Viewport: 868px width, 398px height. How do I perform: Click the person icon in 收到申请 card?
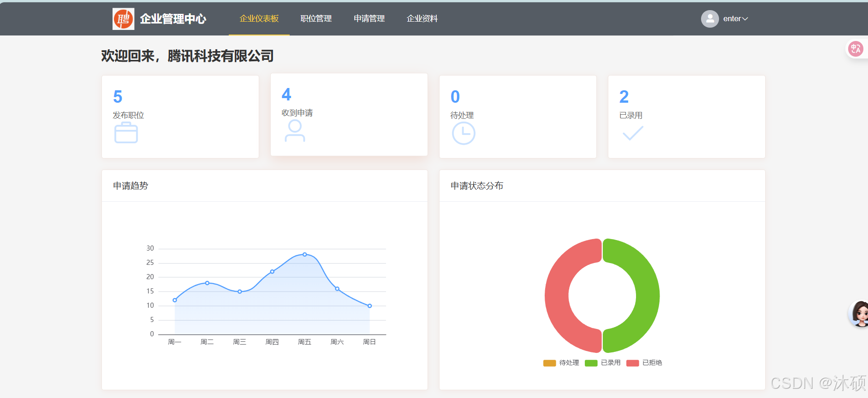coord(295,131)
